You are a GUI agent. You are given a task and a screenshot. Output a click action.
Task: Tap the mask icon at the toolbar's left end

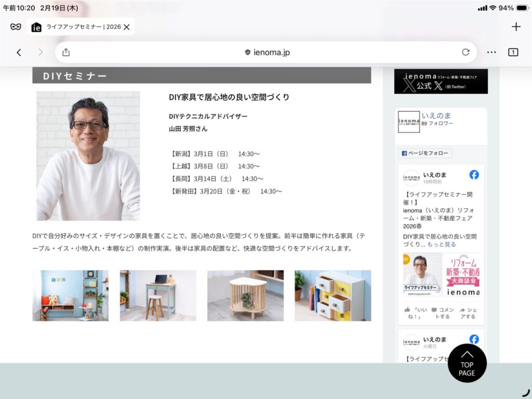click(15, 26)
